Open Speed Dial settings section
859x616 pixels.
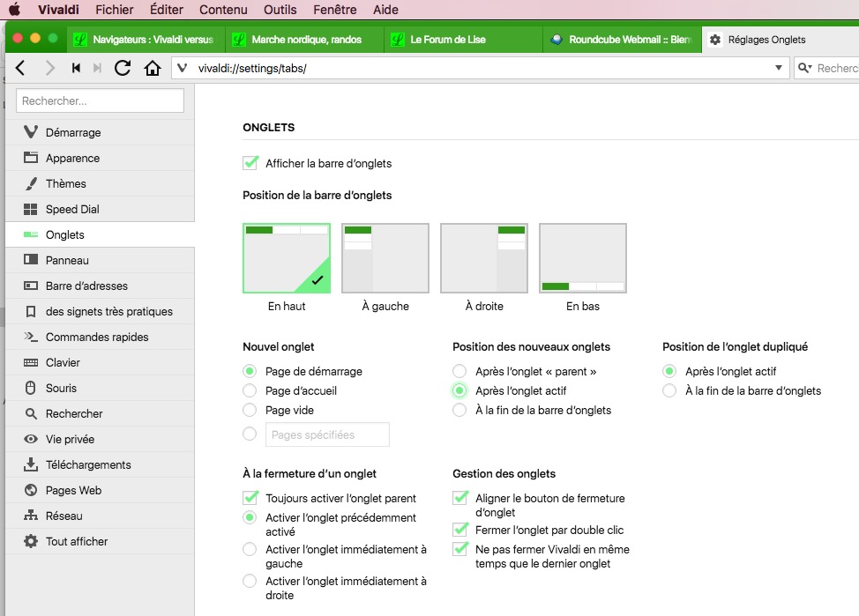(x=72, y=210)
